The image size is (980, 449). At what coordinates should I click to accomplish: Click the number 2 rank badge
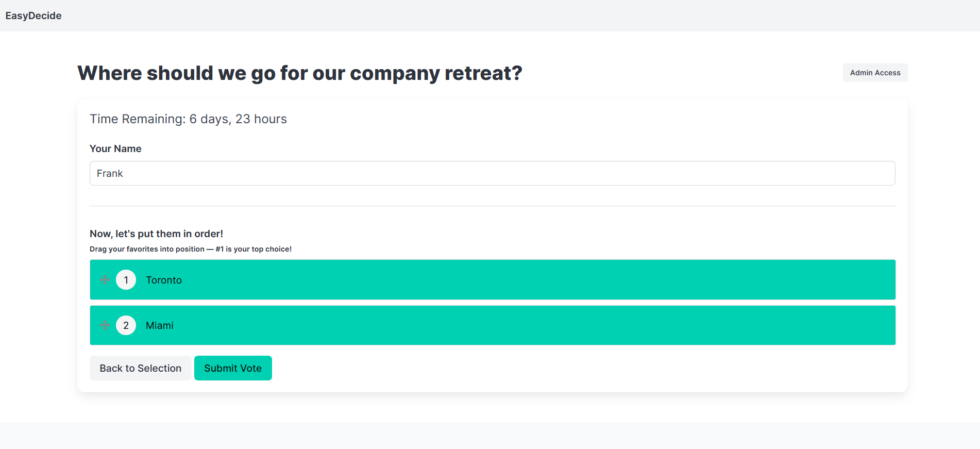coord(126,325)
